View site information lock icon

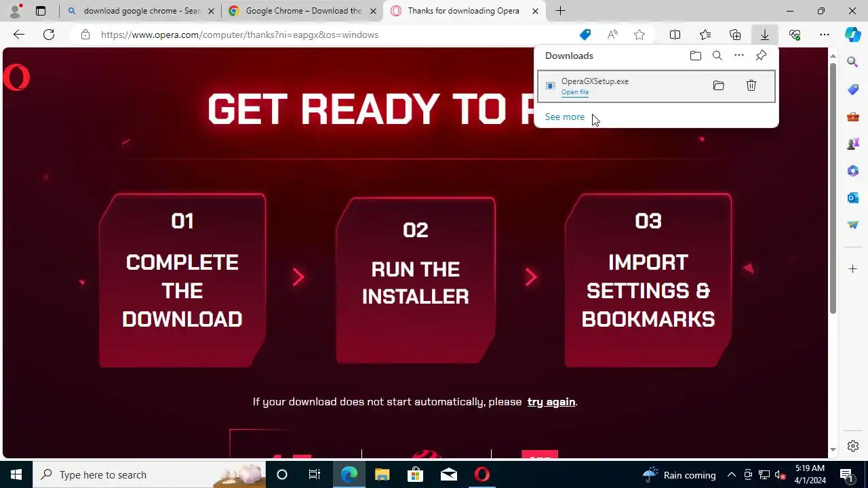pyautogui.click(x=85, y=35)
